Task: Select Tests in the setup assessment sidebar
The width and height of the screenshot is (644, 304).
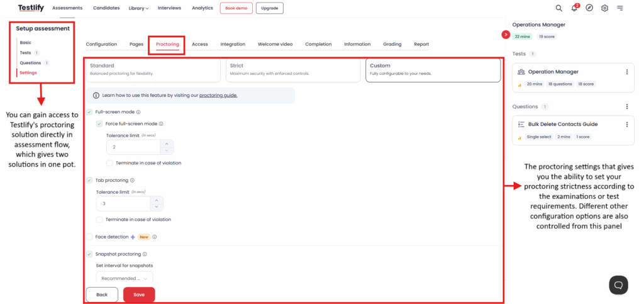Action: (x=25, y=53)
